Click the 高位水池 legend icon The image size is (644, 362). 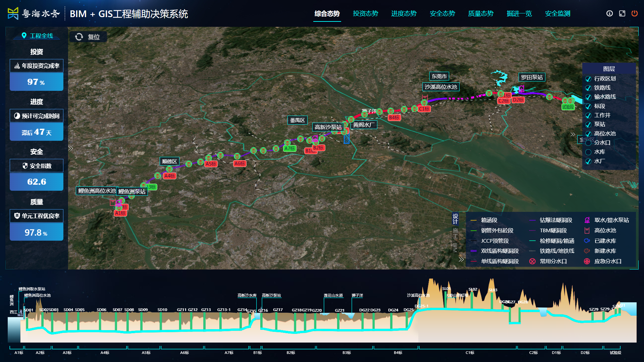[x=587, y=230]
